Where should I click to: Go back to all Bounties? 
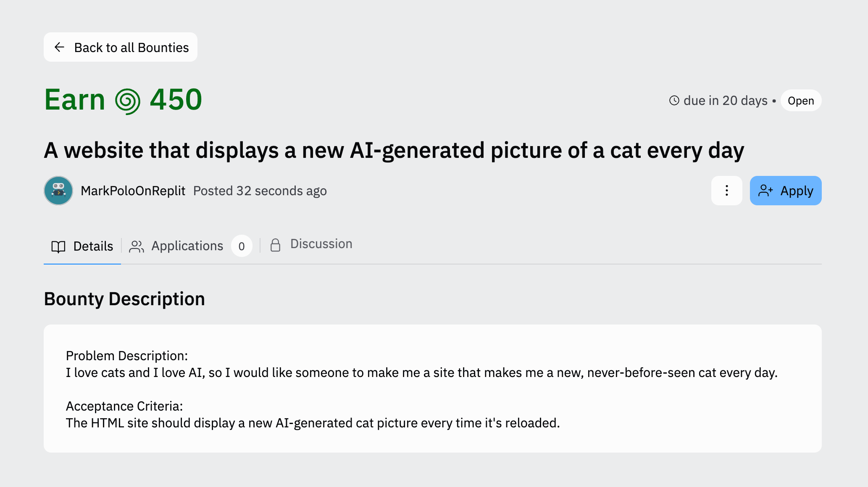click(x=121, y=47)
